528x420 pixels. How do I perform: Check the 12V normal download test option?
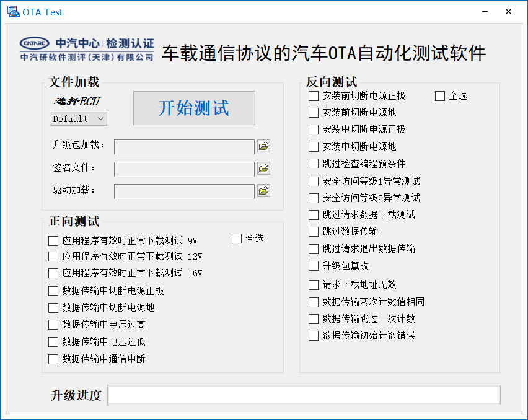[x=53, y=256]
